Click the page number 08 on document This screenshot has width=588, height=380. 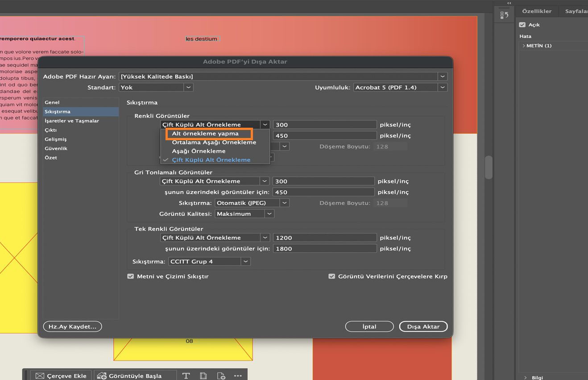pyautogui.click(x=189, y=341)
